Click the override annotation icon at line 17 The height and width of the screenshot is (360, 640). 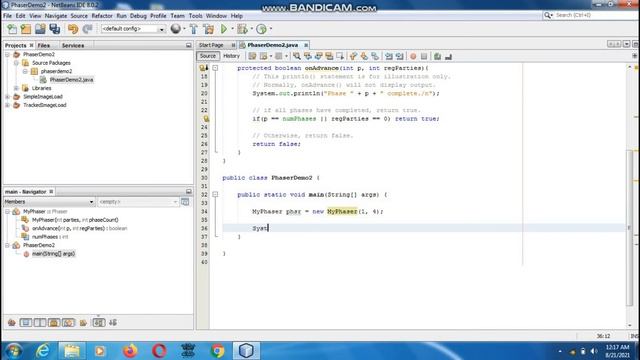203,68
